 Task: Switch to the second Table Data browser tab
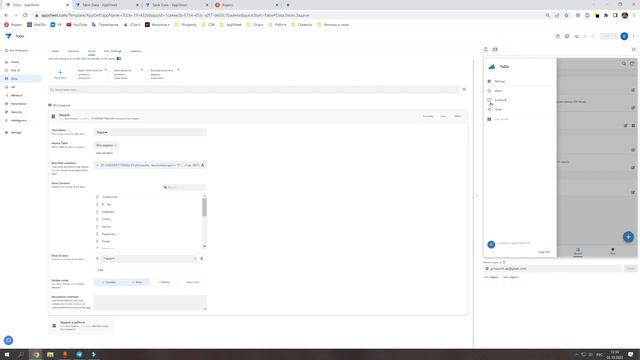176,5
